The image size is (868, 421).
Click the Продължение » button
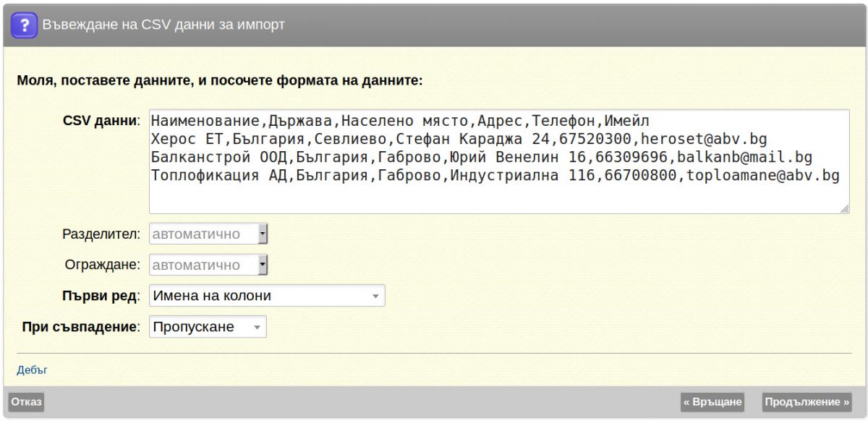[807, 402]
